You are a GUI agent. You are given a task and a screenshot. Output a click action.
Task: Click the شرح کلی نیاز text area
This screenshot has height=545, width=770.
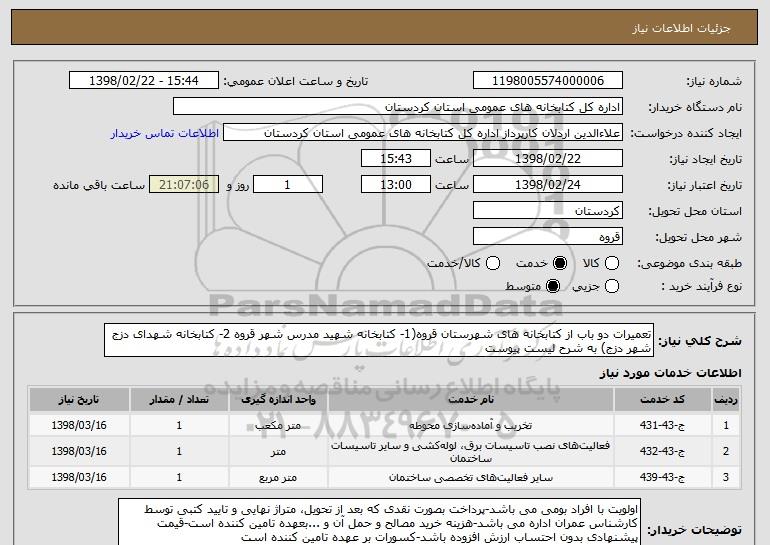(418, 341)
